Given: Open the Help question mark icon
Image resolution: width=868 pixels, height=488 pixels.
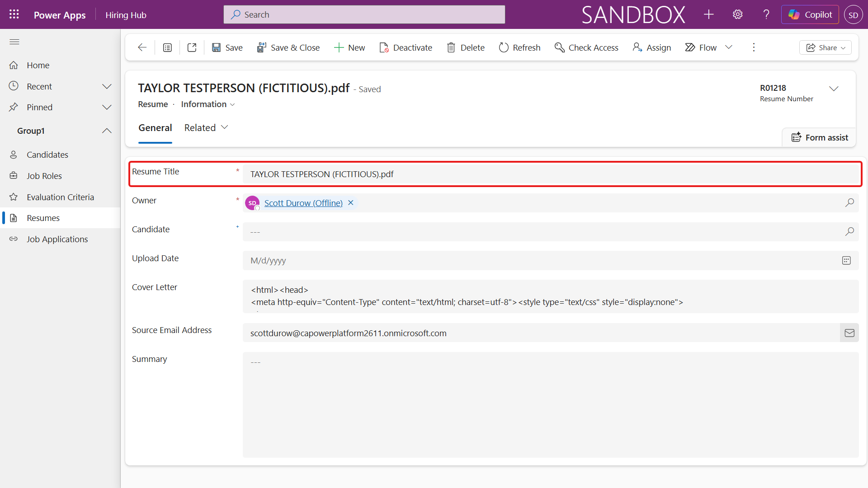Looking at the screenshot, I should [766, 14].
